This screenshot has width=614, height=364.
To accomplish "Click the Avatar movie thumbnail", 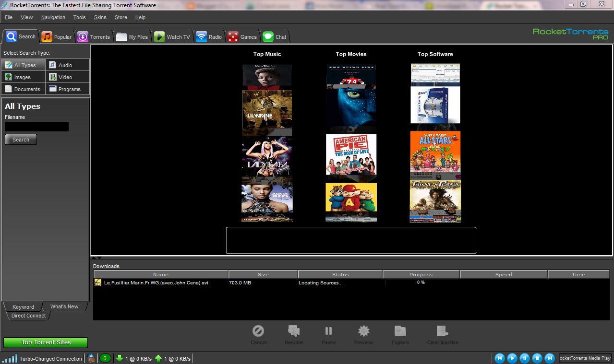I will tap(351, 108).
